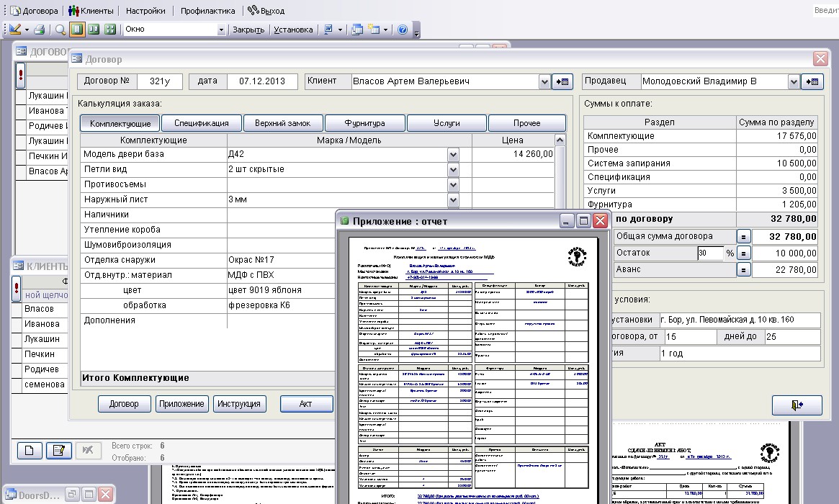
Task: Click the Word export icon in toolbar
Action: click(328, 30)
